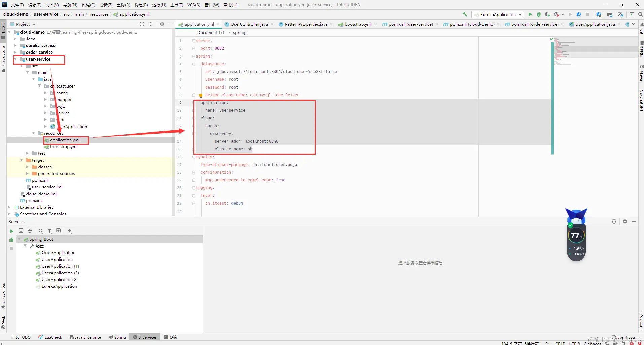Open the 重构(R) menu

pos(123,5)
